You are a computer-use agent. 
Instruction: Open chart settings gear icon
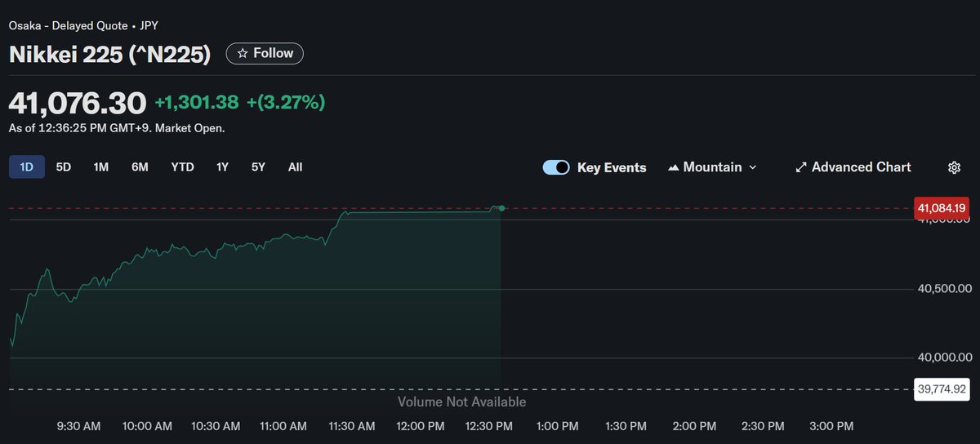coord(954,167)
